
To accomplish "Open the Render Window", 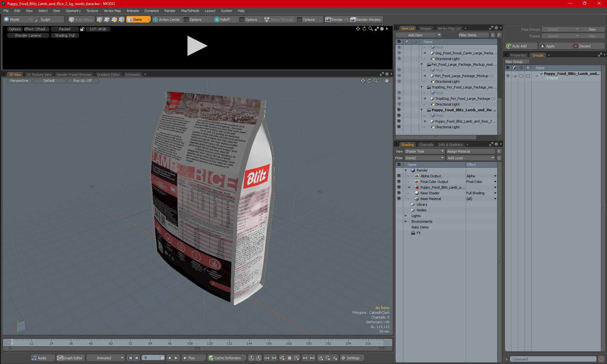I will (x=366, y=20).
